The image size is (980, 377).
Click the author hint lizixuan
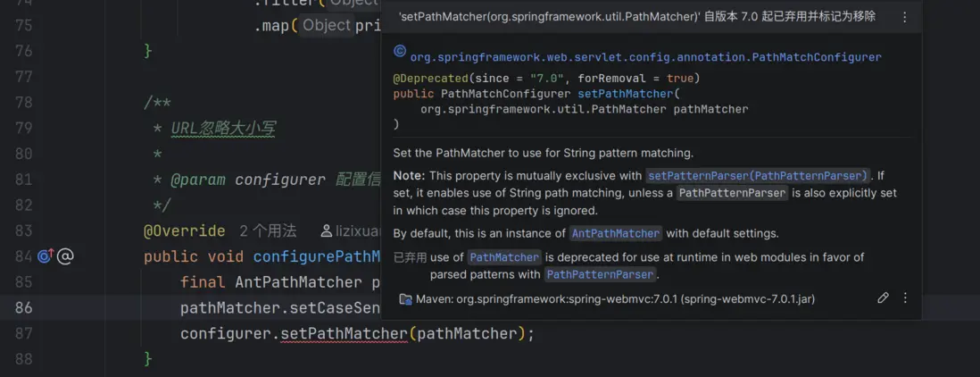pos(351,231)
